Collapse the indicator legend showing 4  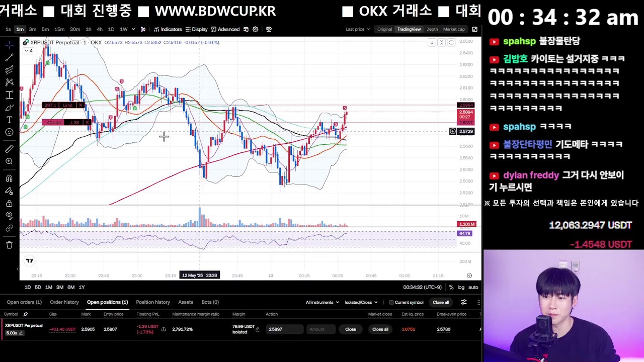[x=28, y=51]
